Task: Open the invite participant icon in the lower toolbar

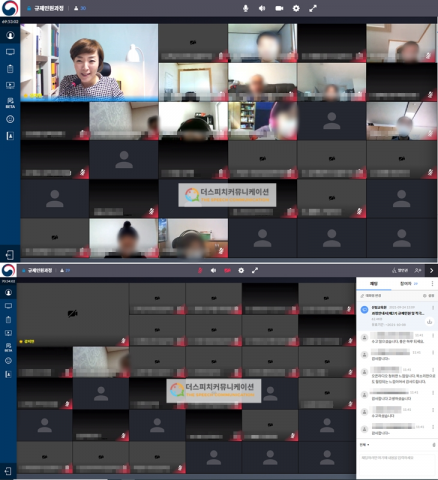Action: pyautogui.click(x=418, y=271)
